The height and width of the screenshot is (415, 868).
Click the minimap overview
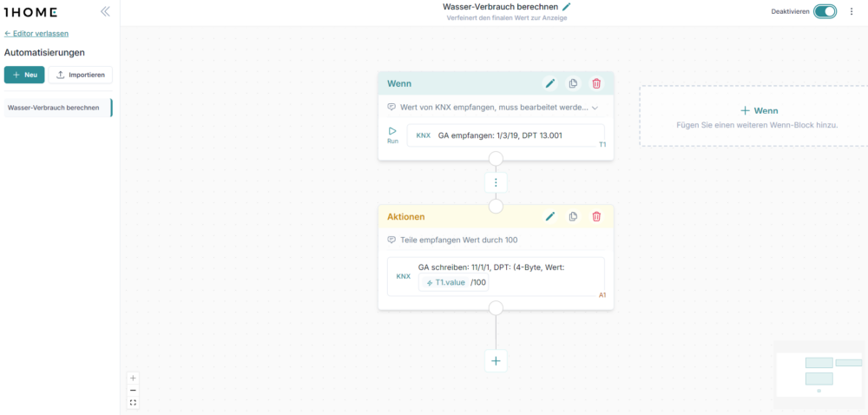(819, 374)
